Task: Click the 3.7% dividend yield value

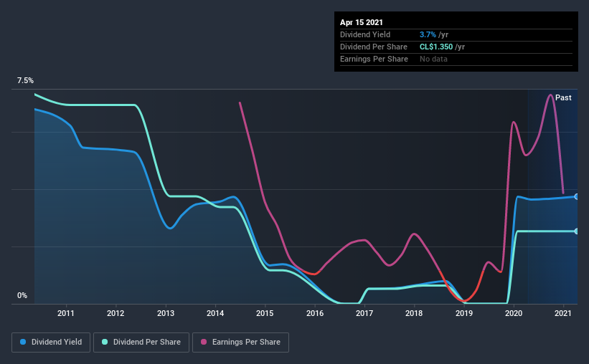Action: coord(428,34)
